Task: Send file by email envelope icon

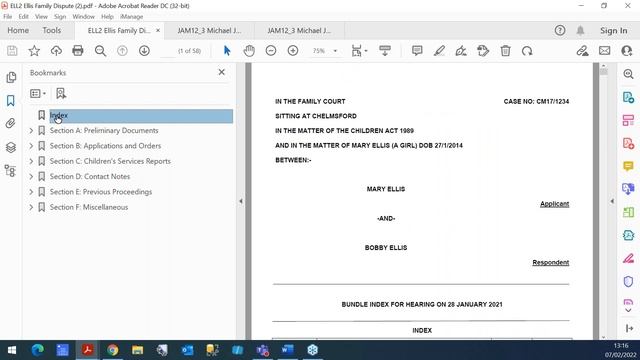Action: tap(604, 51)
